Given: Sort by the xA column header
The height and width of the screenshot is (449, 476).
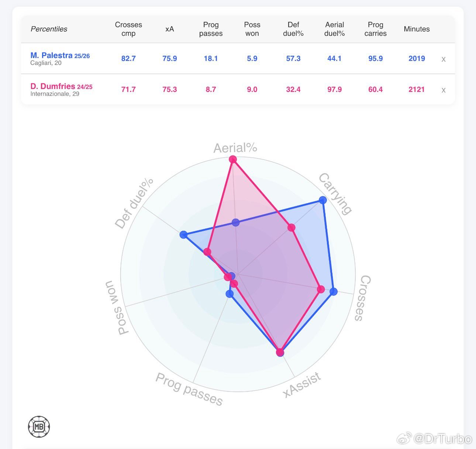Looking at the screenshot, I should click(170, 29).
